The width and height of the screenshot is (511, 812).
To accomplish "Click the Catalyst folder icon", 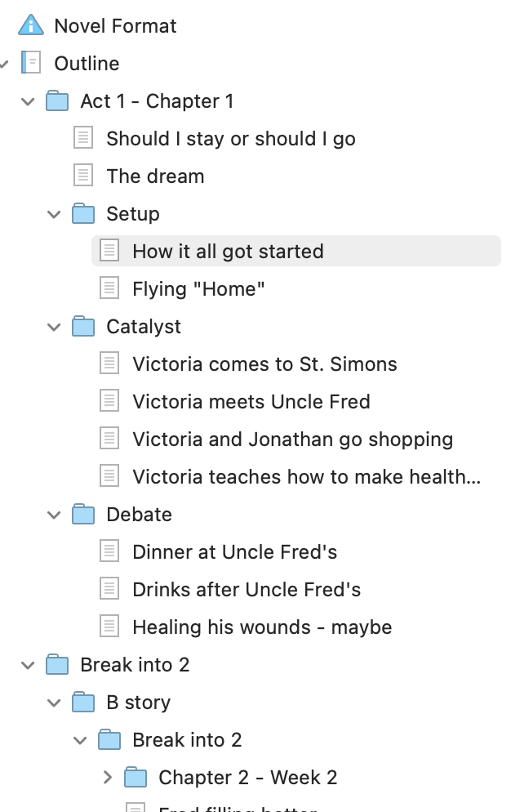I will coord(83,327).
